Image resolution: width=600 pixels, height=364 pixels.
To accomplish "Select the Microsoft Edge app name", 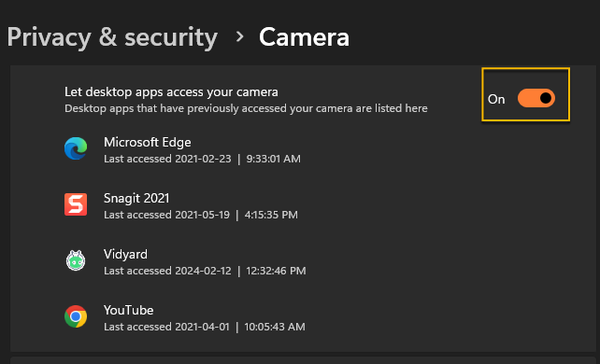I will click(148, 142).
